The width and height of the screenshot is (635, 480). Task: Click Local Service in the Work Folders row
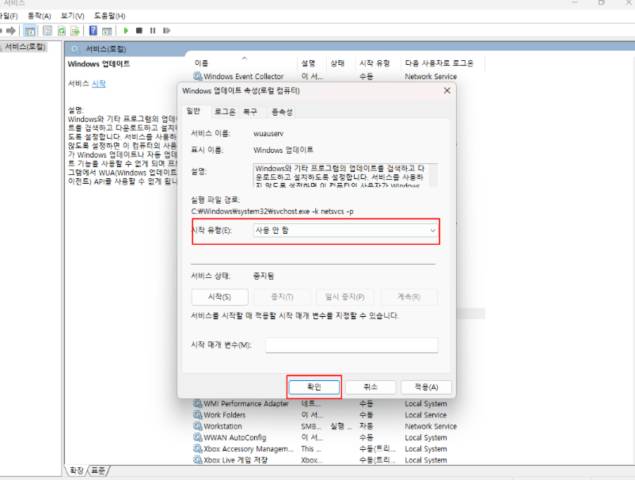point(426,415)
